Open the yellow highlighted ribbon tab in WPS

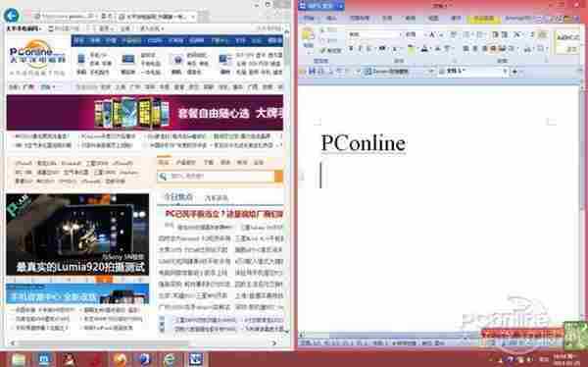(483, 18)
